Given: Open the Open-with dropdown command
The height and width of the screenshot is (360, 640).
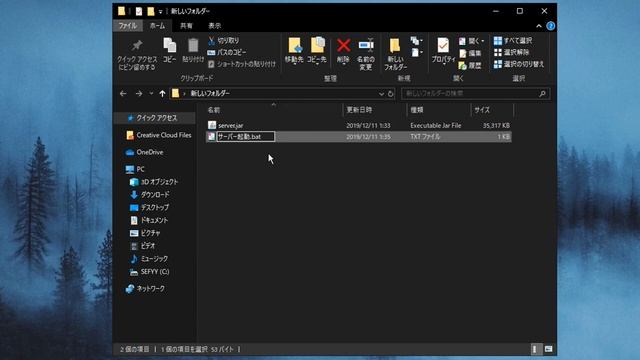Looking at the screenshot, I should pos(471,41).
